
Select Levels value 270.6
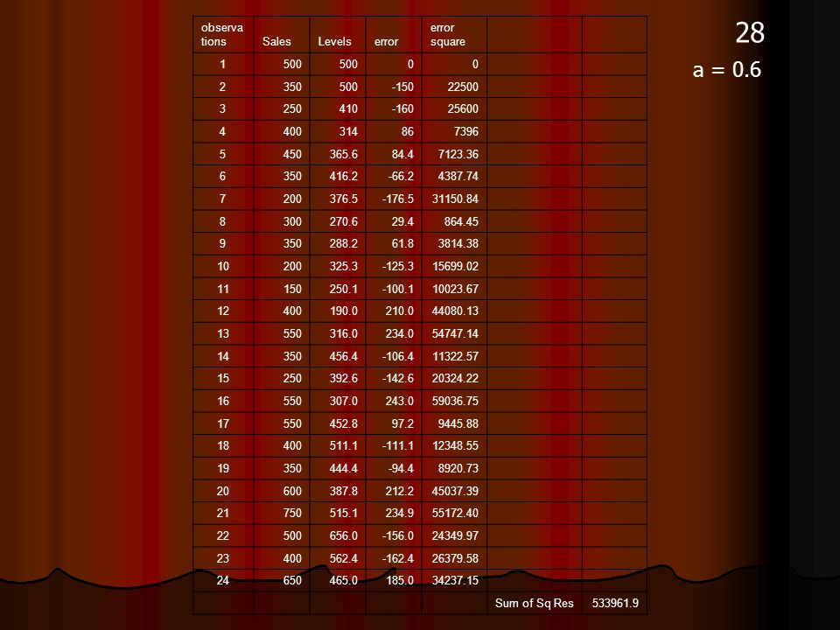[343, 221]
